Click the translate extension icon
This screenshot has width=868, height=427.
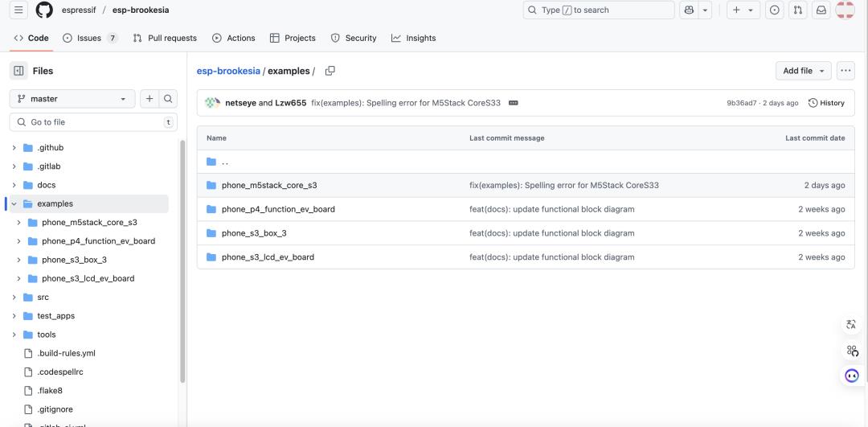[851, 325]
